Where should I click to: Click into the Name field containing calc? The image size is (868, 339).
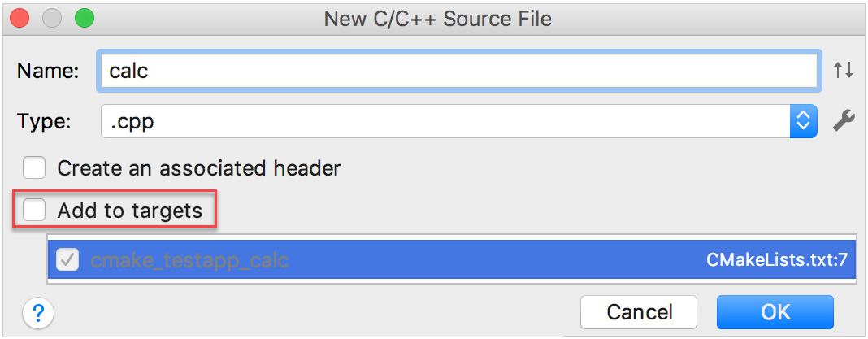[x=458, y=71]
